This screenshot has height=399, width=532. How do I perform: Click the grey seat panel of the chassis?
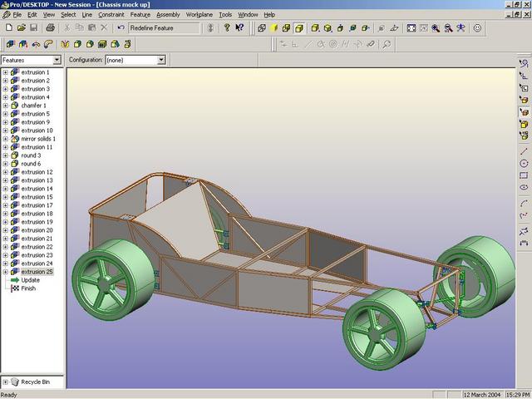[x=178, y=220]
